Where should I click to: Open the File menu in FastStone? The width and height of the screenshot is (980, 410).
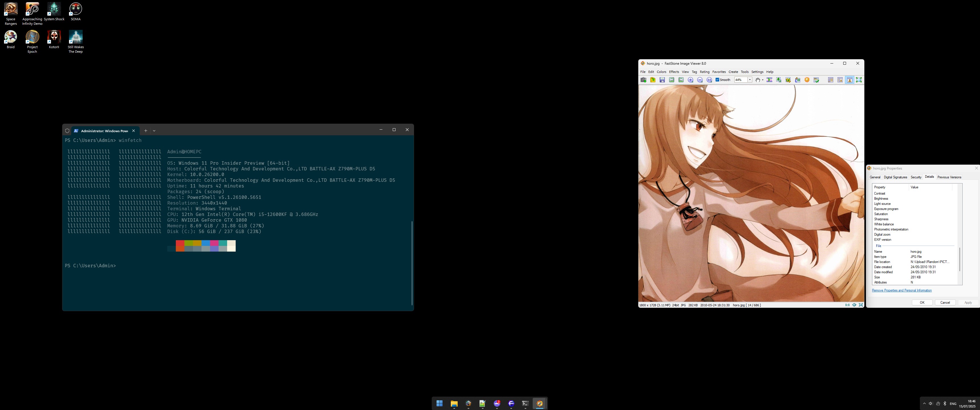tap(643, 72)
